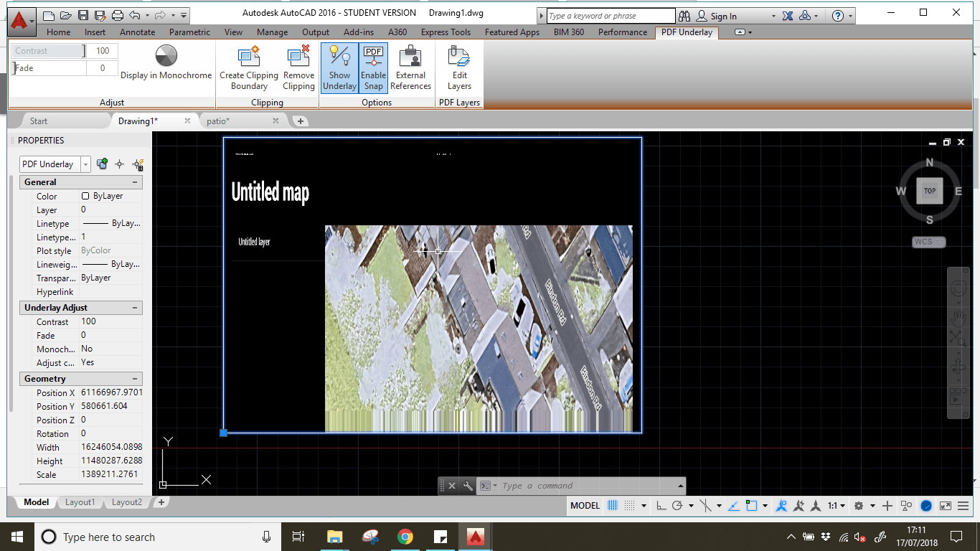This screenshot has height=551, width=980.
Task: Click the Sign In button
Action: click(723, 16)
